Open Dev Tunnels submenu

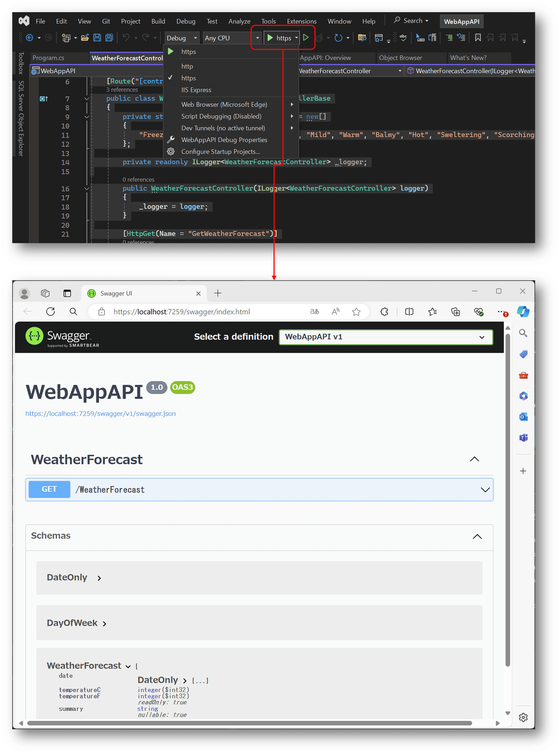pos(231,128)
